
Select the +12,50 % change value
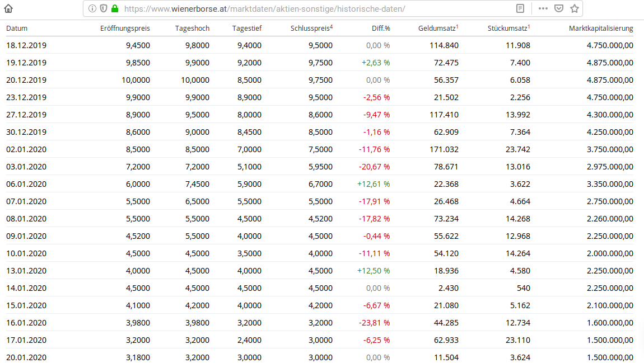point(374,271)
